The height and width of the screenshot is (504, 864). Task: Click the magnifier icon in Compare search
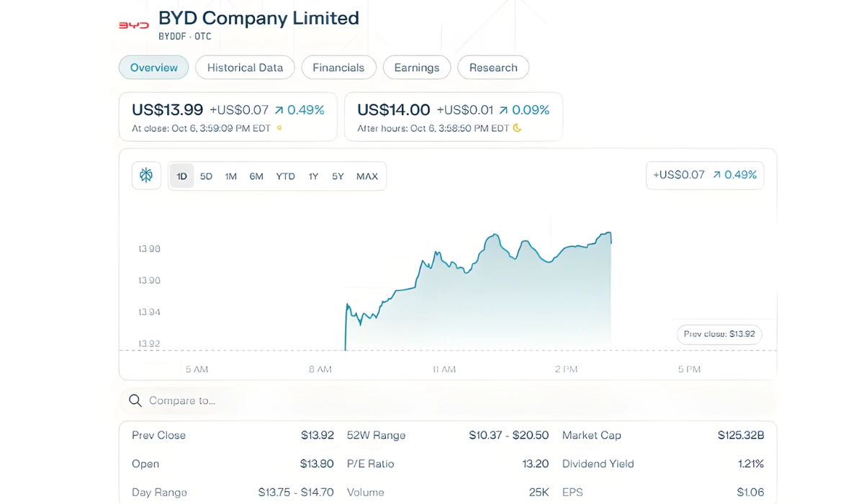(135, 400)
